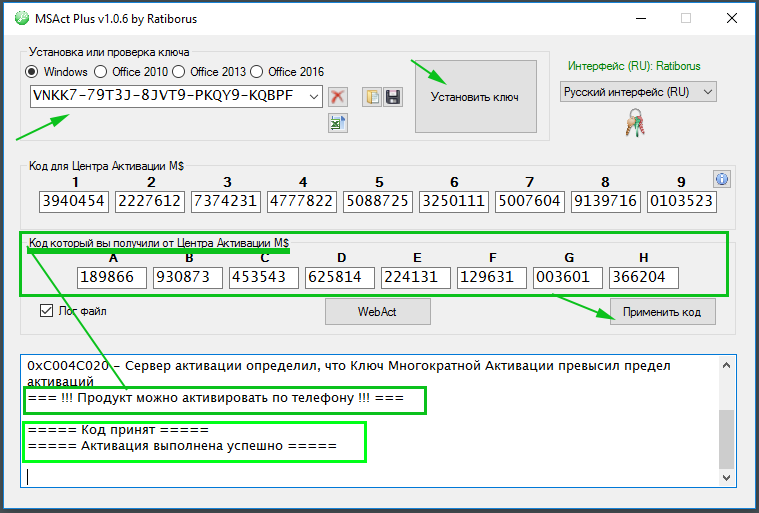The height and width of the screenshot is (513, 759).
Task: Click the keys icon under language selector
Action: click(632, 123)
